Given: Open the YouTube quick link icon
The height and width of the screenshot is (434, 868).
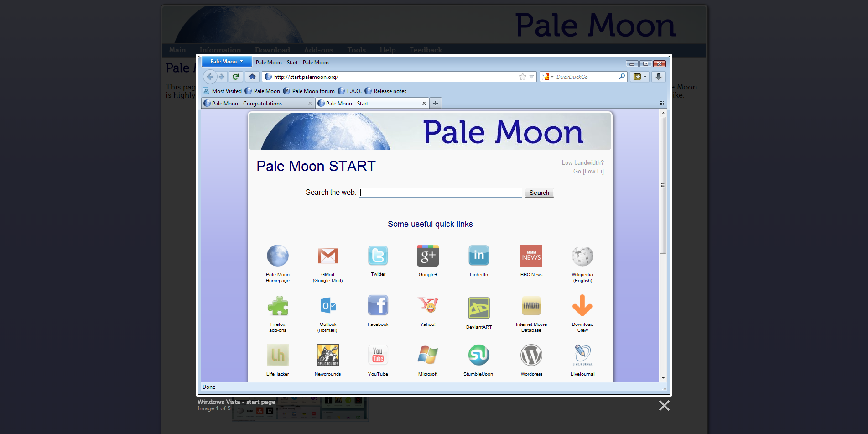Looking at the screenshot, I should click(378, 355).
